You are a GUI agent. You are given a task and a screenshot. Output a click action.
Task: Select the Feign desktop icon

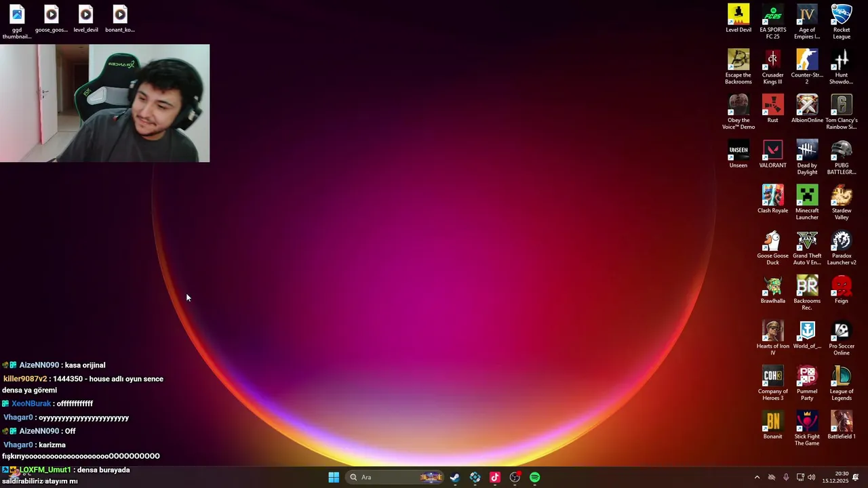click(842, 289)
